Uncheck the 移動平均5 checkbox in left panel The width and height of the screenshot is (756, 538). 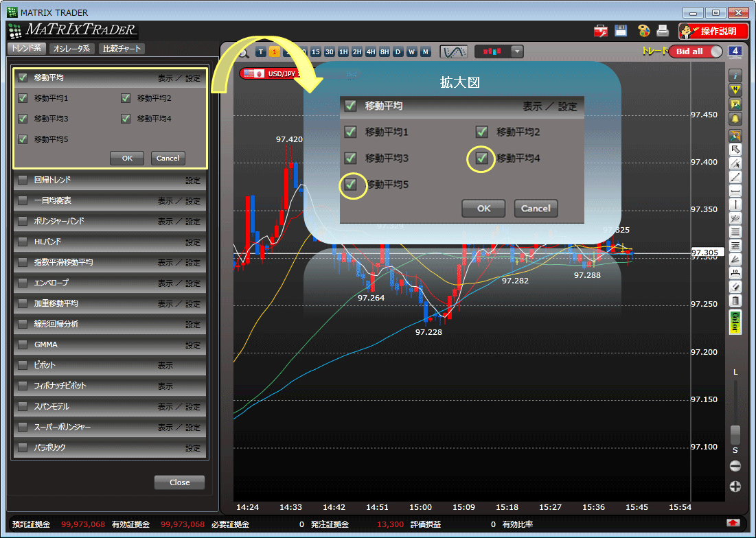click(x=22, y=139)
